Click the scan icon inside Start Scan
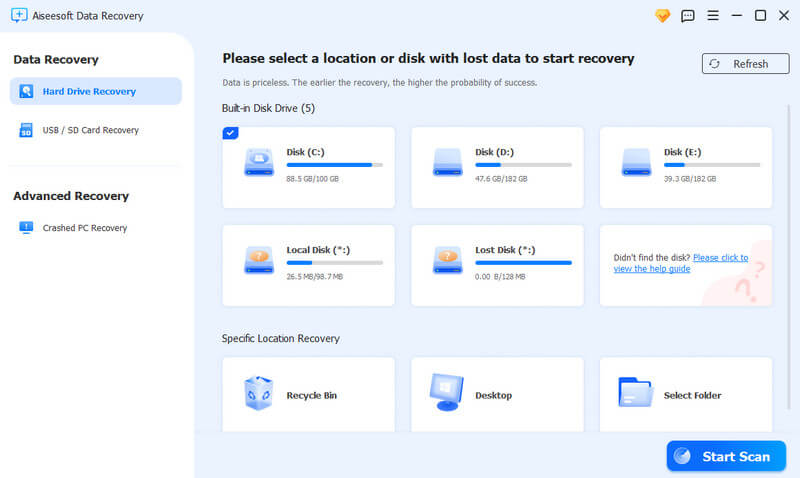 pos(682,456)
